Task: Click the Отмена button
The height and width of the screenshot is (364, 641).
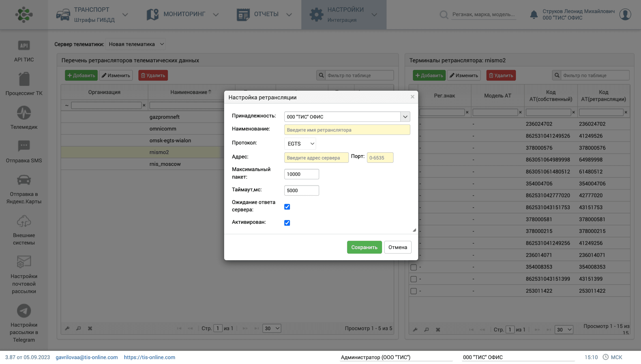Action: (x=397, y=247)
